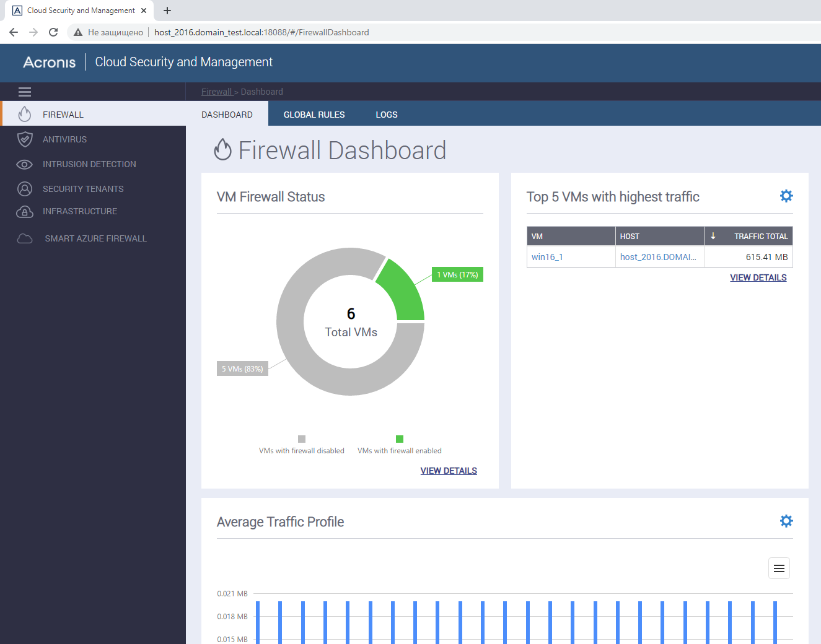Click the Infrastructure cloud lock icon

pos(25,212)
